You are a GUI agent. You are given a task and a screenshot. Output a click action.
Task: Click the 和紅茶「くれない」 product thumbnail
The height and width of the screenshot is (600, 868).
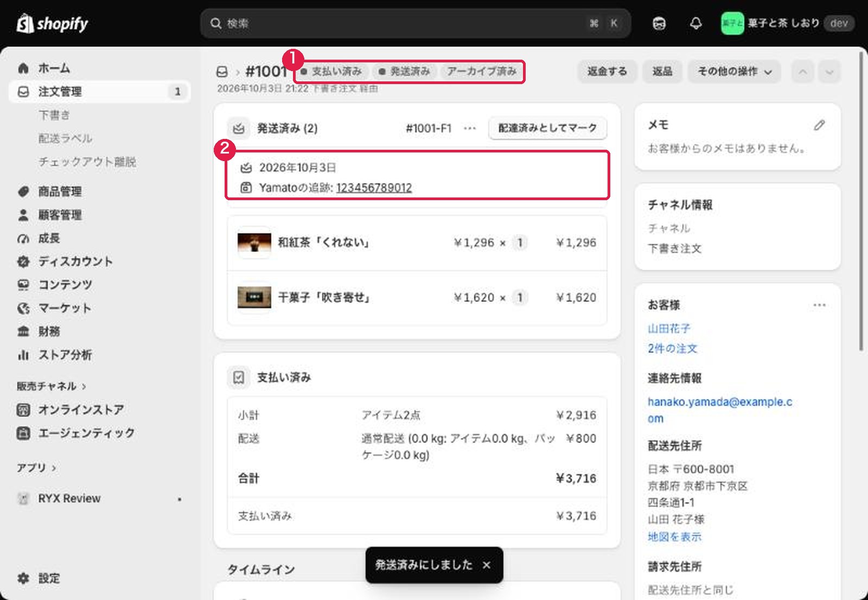tap(254, 242)
